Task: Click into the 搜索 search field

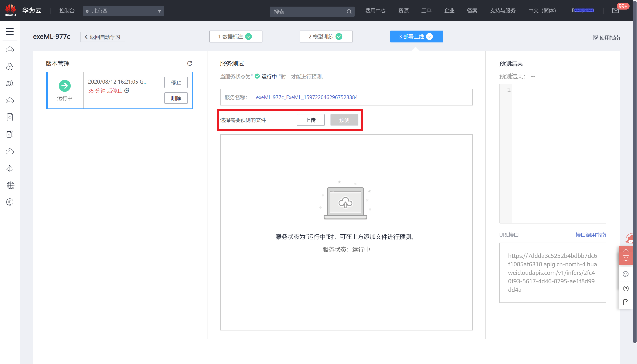Action: click(x=308, y=11)
